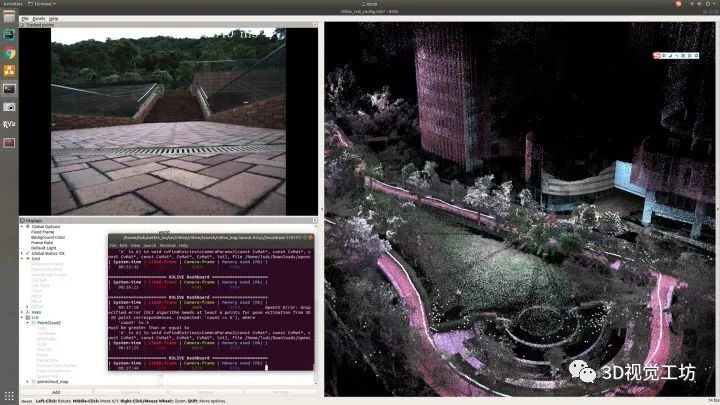This screenshot has width=720, height=405.
Task: Click the Tracked points camera image view
Action: click(x=168, y=121)
